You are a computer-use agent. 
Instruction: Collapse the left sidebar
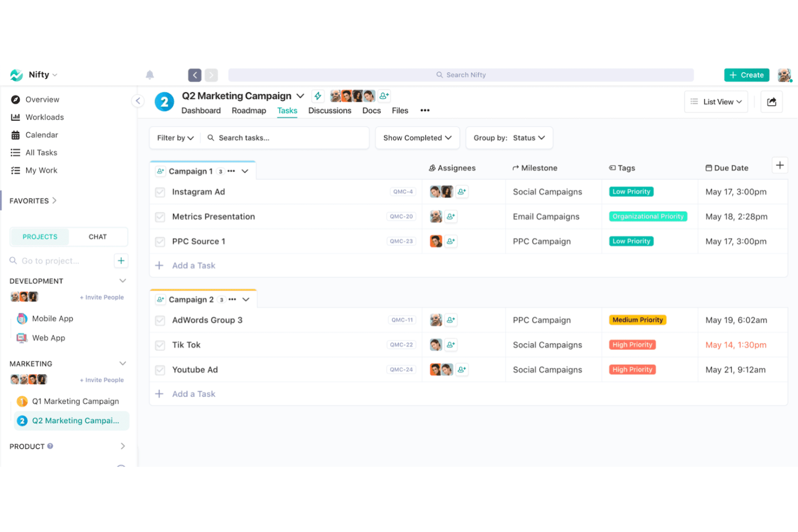(138, 101)
